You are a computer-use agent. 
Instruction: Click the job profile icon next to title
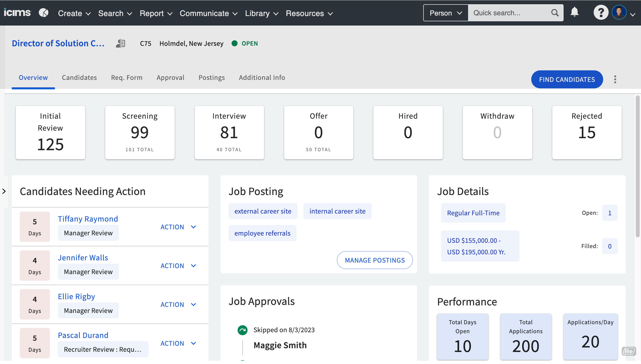[121, 44]
